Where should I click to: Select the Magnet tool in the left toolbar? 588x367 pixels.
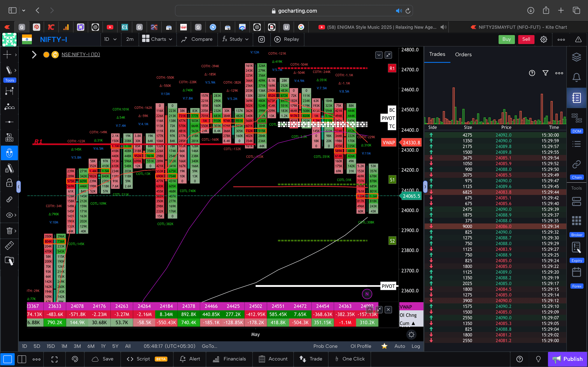(x=9, y=153)
